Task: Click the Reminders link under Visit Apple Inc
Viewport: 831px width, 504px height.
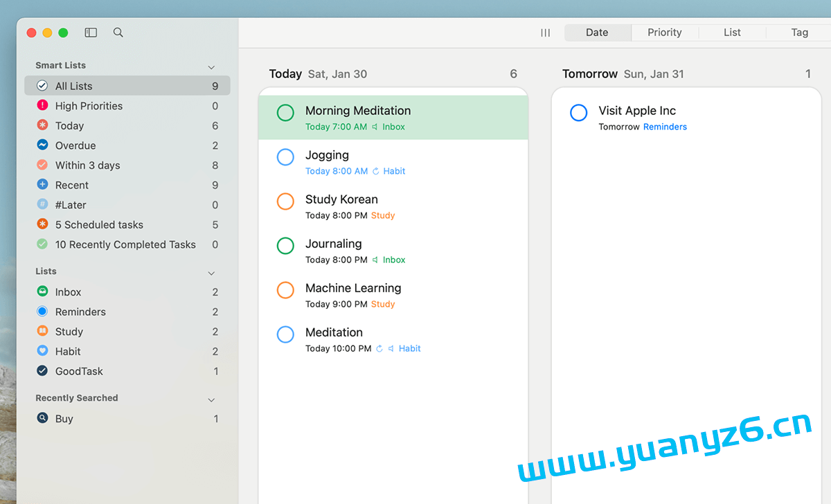Action: tap(665, 127)
